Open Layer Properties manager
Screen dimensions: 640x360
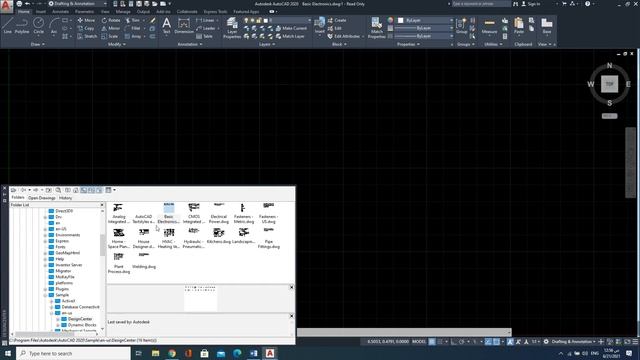pos(232,28)
